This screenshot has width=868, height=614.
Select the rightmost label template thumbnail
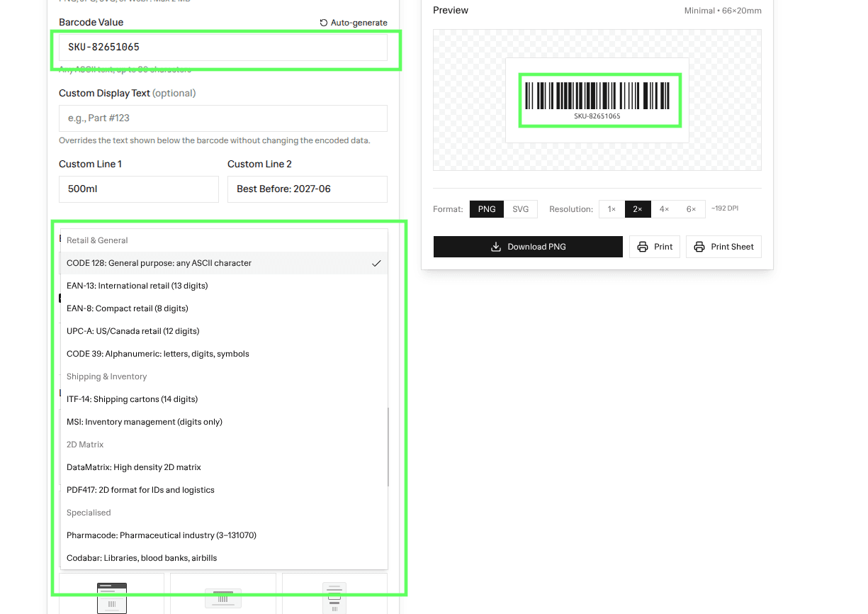334,594
